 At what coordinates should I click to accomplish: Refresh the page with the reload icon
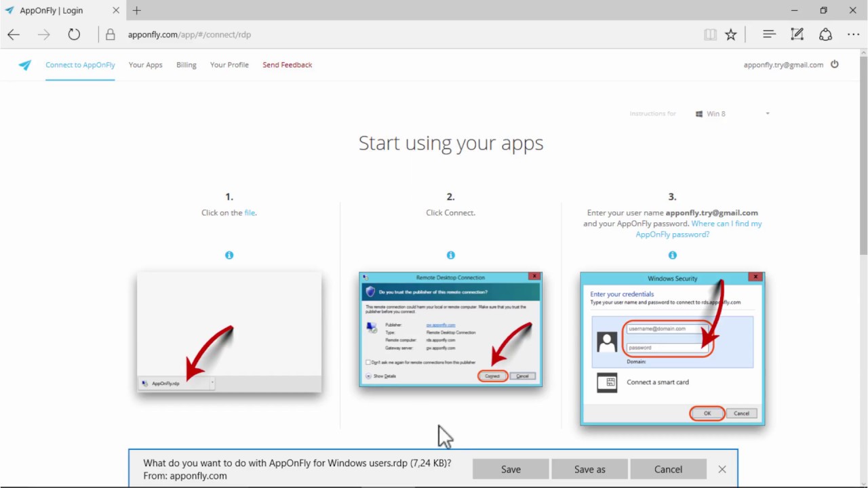pyautogui.click(x=74, y=35)
